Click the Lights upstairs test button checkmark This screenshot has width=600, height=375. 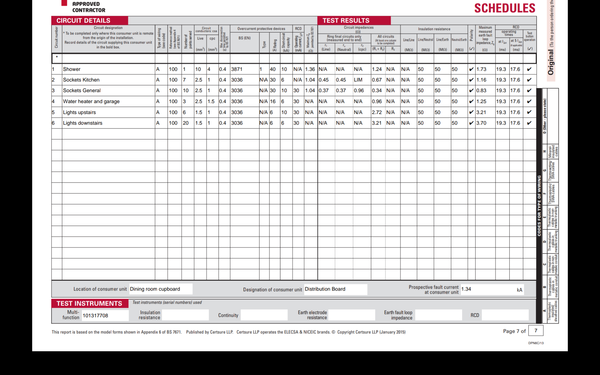click(x=529, y=112)
